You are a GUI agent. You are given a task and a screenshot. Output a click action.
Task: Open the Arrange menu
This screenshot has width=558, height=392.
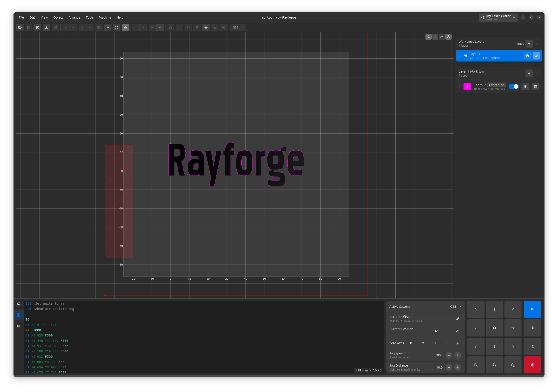(x=74, y=17)
